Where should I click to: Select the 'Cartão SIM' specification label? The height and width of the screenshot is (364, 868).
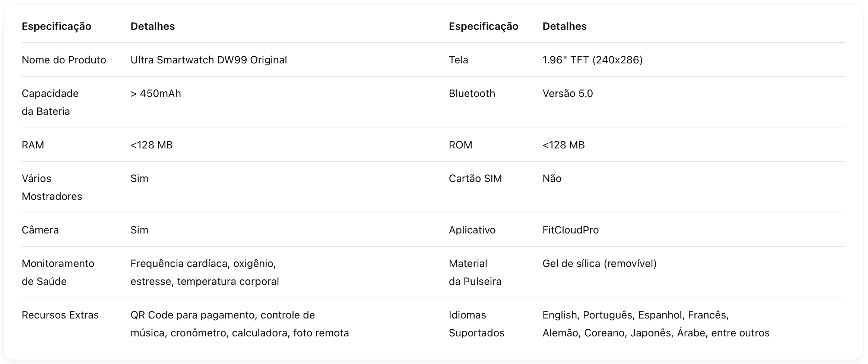[475, 178]
